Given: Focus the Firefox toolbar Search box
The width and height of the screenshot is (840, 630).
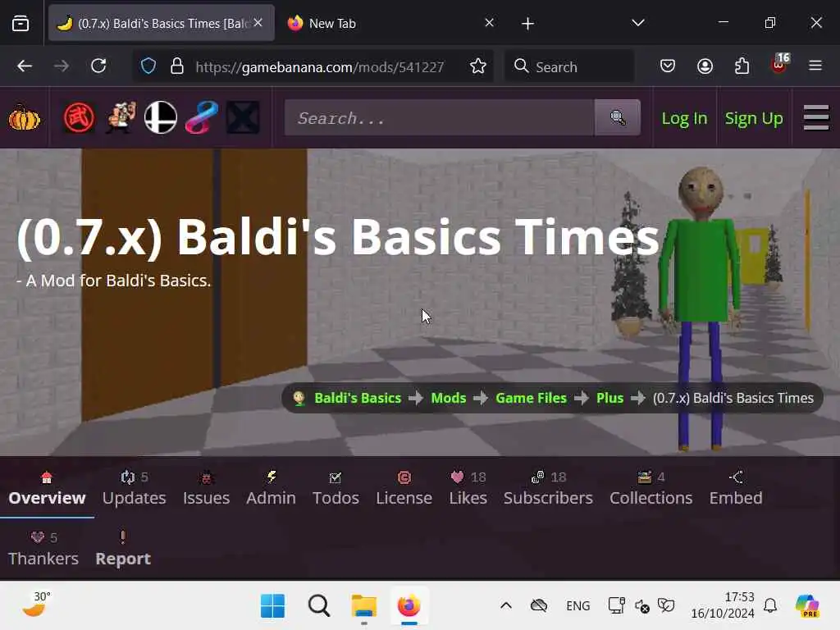Looking at the screenshot, I should pos(570,67).
